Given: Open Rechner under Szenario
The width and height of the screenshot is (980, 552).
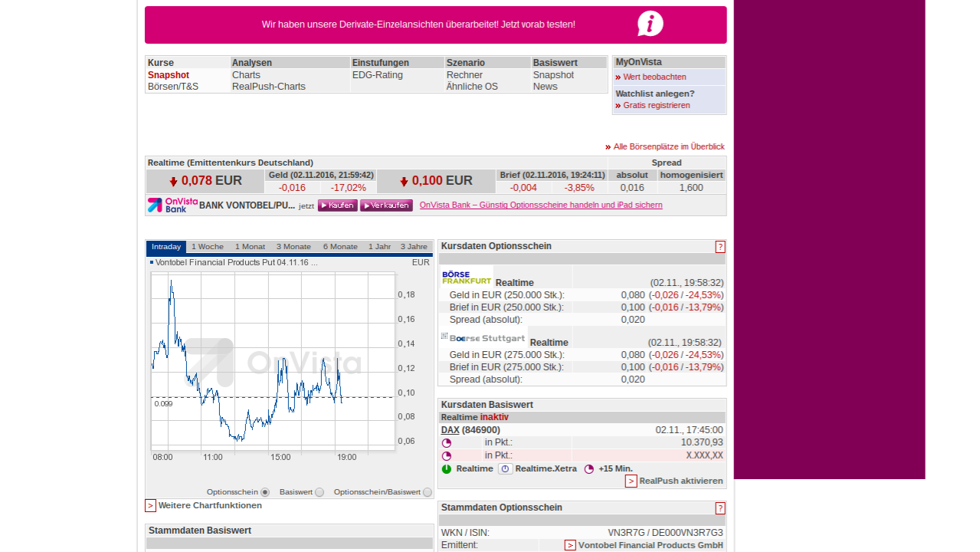Looking at the screenshot, I should tap(465, 75).
